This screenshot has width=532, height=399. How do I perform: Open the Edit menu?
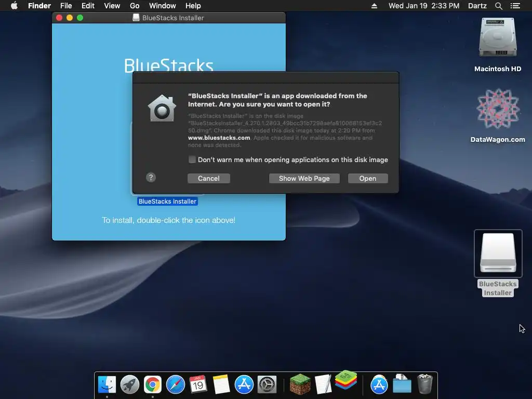tap(88, 6)
